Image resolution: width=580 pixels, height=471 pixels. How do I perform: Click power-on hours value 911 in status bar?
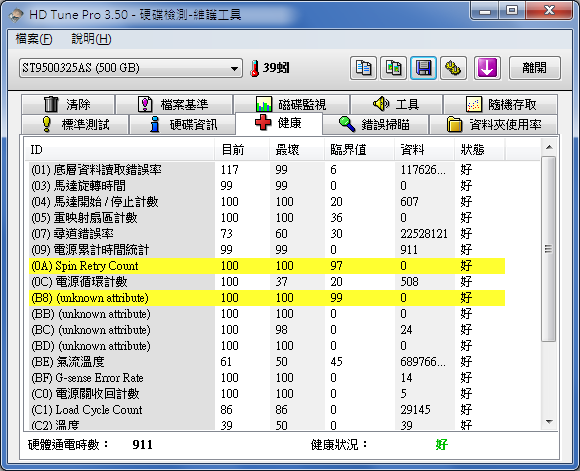coord(142,444)
